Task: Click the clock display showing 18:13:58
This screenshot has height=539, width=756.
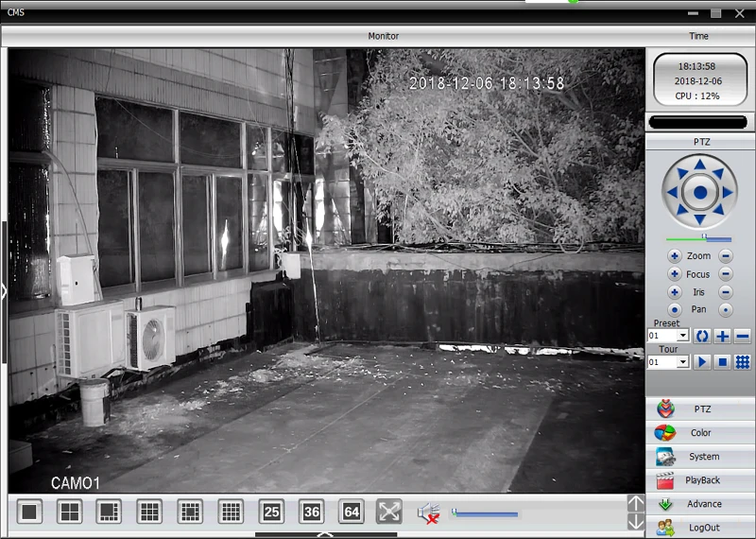Action: point(696,66)
